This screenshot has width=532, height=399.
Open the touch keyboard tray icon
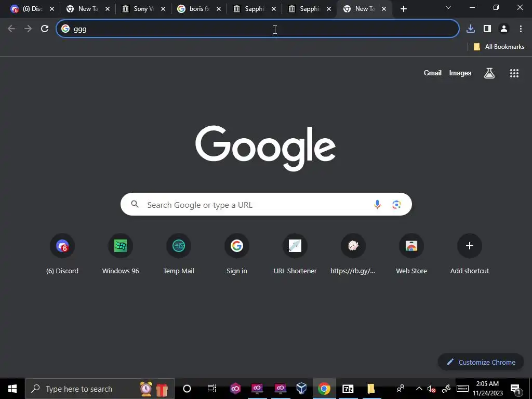tap(462, 389)
